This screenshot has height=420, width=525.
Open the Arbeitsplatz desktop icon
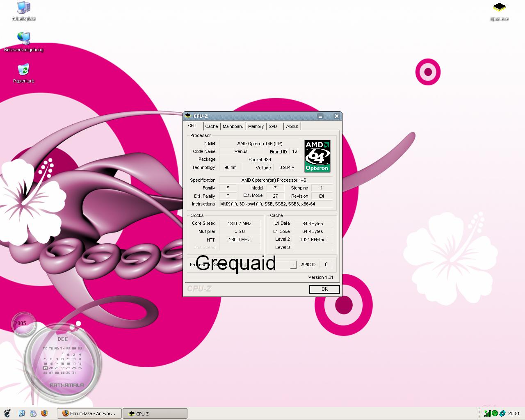(x=24, y=11)
